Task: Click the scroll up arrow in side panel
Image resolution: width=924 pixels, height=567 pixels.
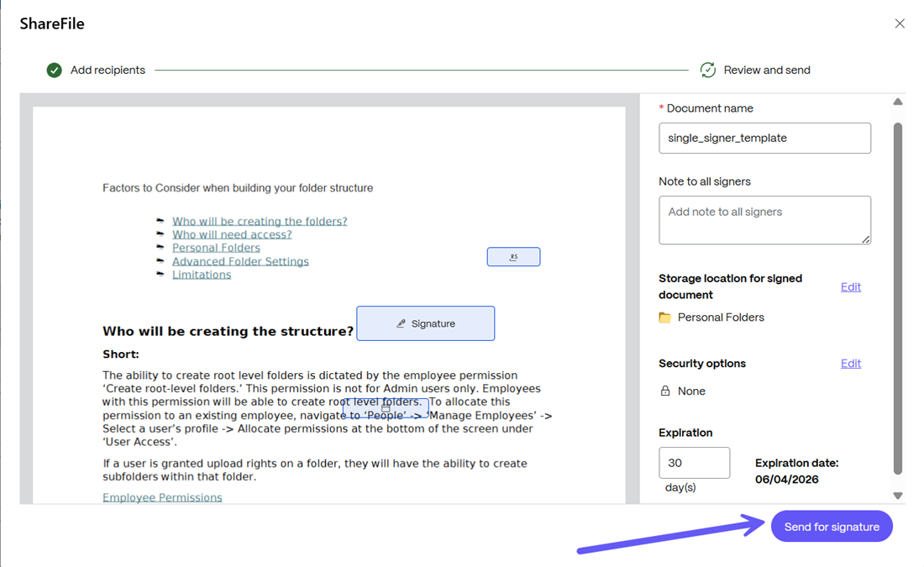Action: tap(897, 102)
